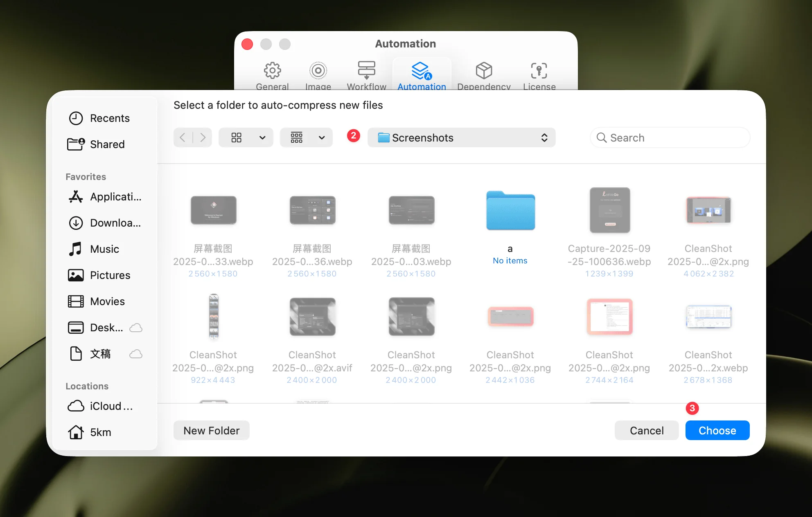Select iCloud Drive location
The image size is (812, 517).
(x=111, y=406)
